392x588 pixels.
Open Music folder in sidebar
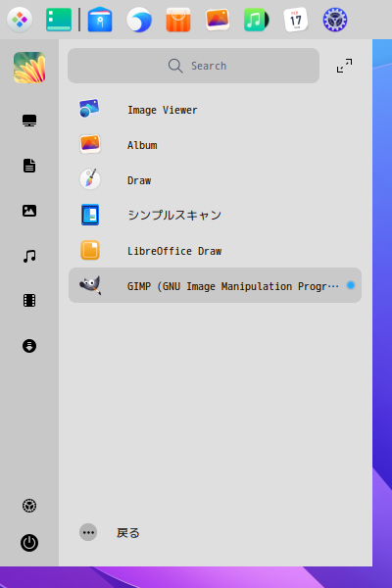29,256
